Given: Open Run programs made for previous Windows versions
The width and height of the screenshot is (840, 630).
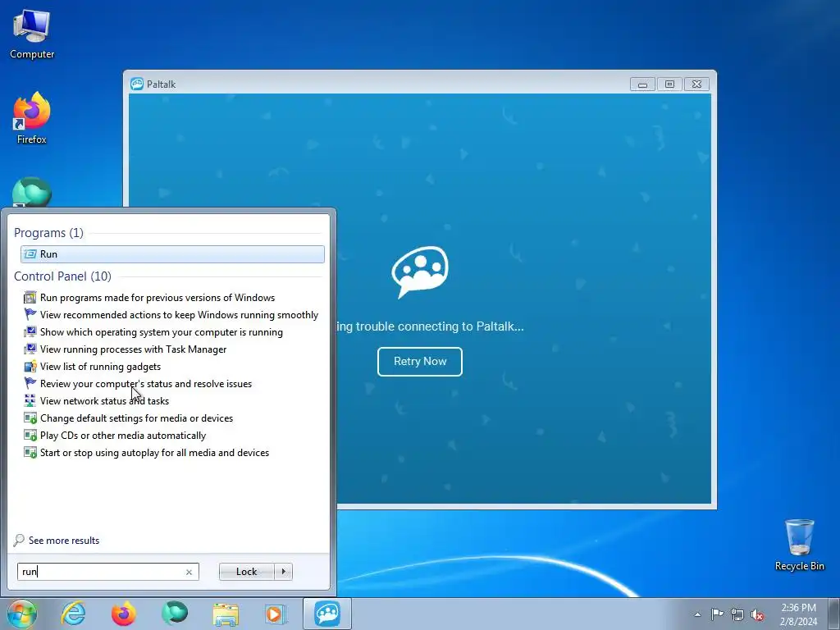Looking at the screenshot, I should pyautogui.click(x=157, y=297).
